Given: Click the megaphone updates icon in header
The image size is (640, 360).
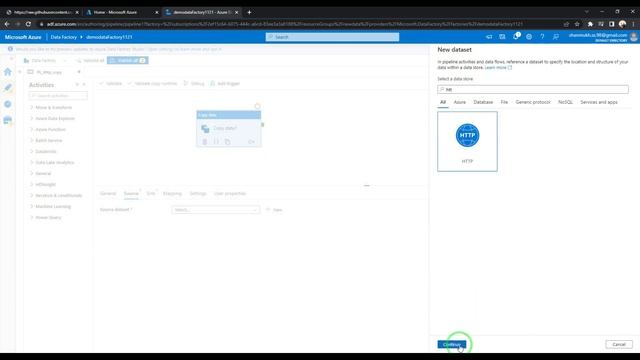Looking at the screenshot, I should coord(489,37).
